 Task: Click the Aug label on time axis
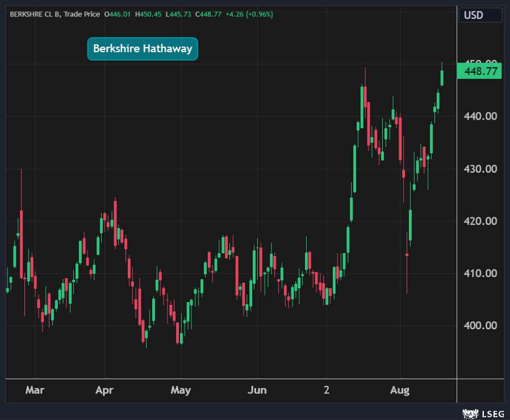(400, 390)
